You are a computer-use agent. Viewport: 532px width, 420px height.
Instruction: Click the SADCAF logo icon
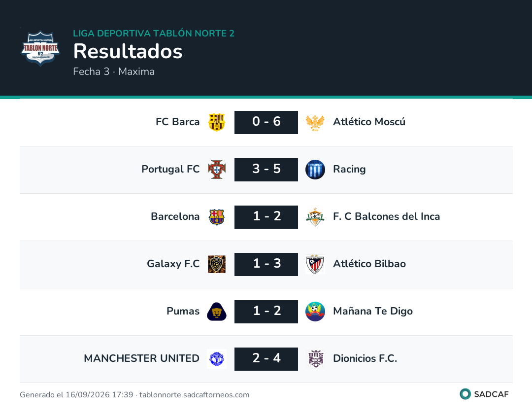click(x=465, y=394)
